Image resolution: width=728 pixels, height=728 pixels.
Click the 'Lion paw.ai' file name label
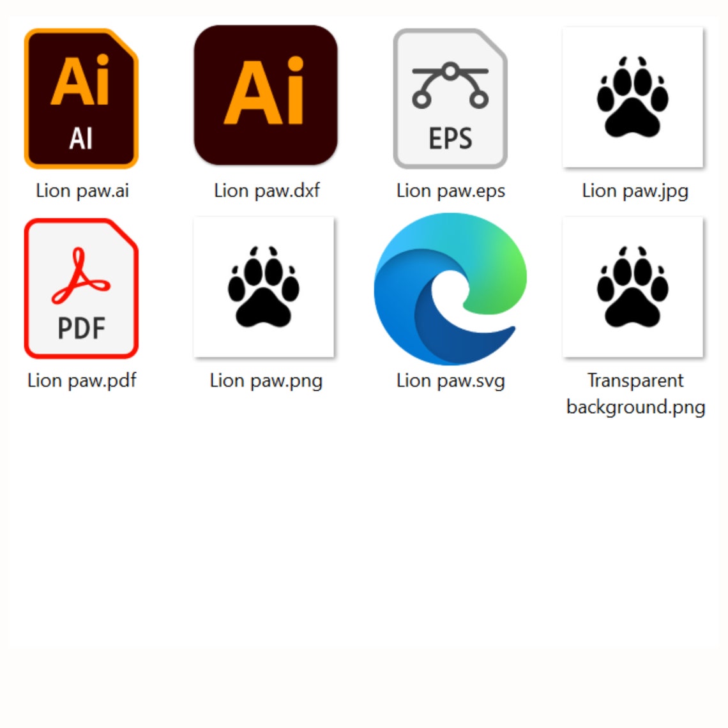pos(82,190)
